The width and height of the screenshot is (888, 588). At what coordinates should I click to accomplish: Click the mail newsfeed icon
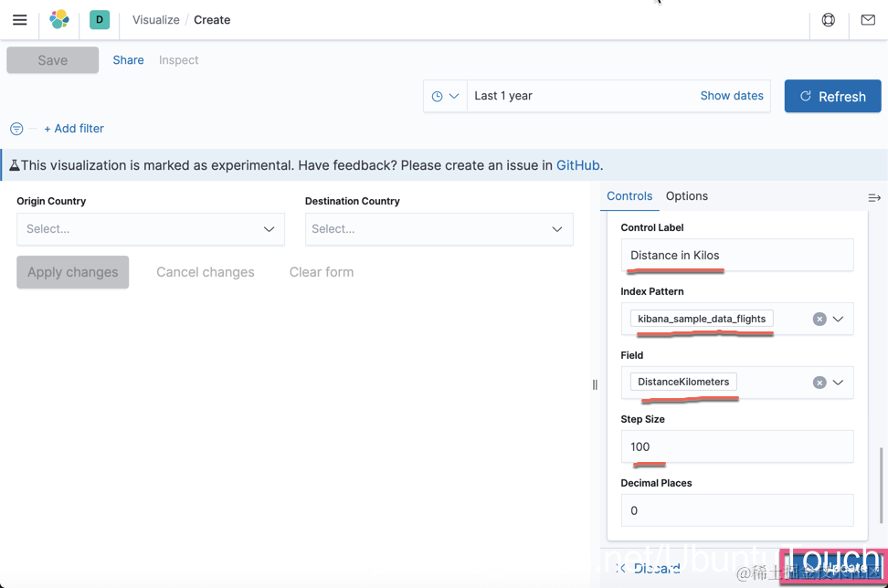pyautogui.click(x=868, y=20)
